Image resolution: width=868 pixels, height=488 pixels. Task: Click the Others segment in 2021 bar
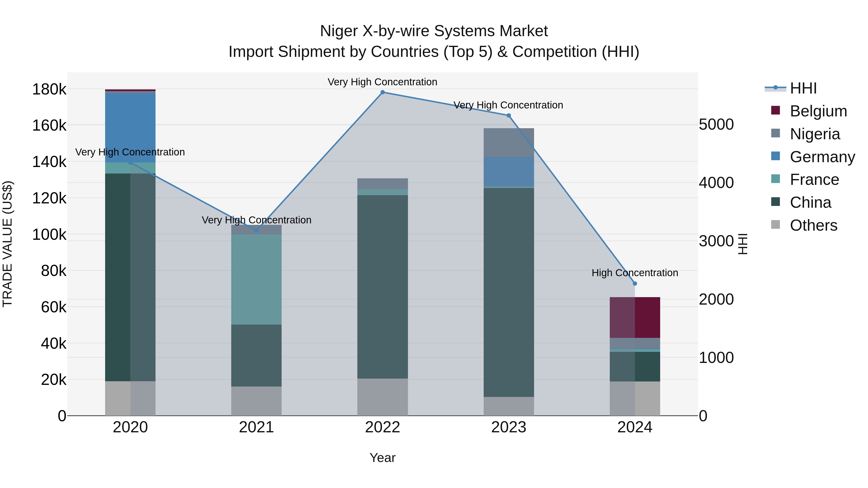(257, 401)
